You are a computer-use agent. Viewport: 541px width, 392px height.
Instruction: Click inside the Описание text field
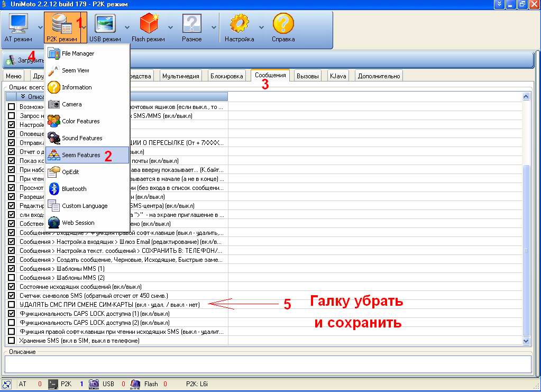(x=268, y=364)
